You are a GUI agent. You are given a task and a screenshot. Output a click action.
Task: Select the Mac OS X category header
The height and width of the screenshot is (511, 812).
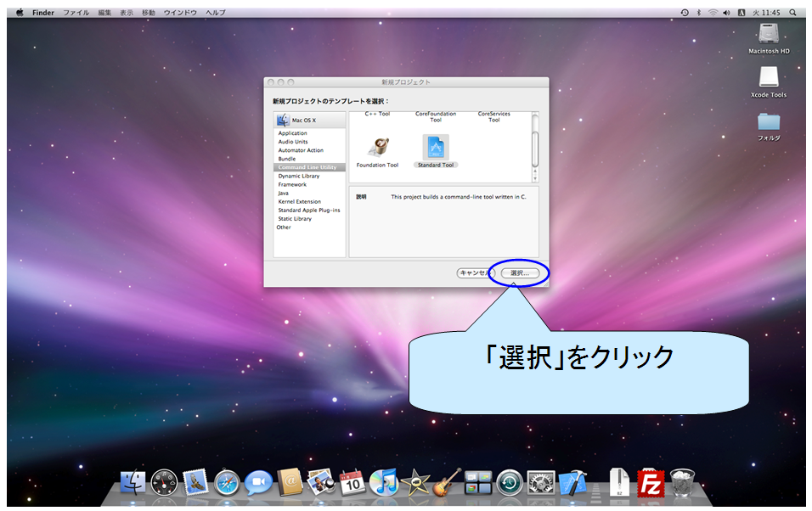(x=310, y=121)
